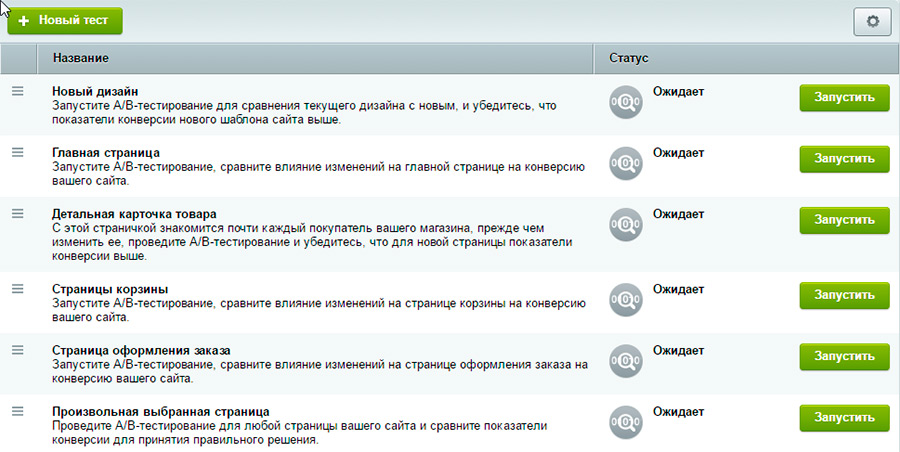900x452 pixels.
Task: Click the gear settings button
Action: coord(871,22)
